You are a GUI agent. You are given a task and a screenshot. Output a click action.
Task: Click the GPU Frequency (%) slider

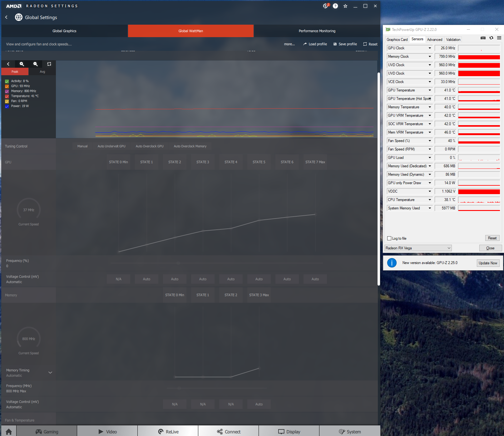point(217,263)
